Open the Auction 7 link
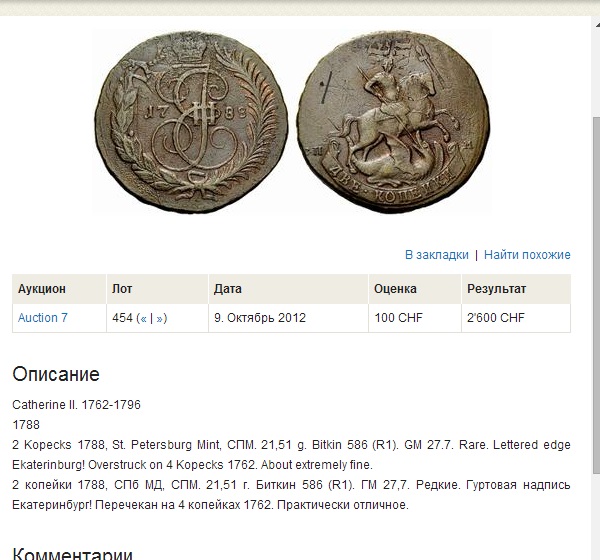 pyautogui.click(x=42, y=318)
